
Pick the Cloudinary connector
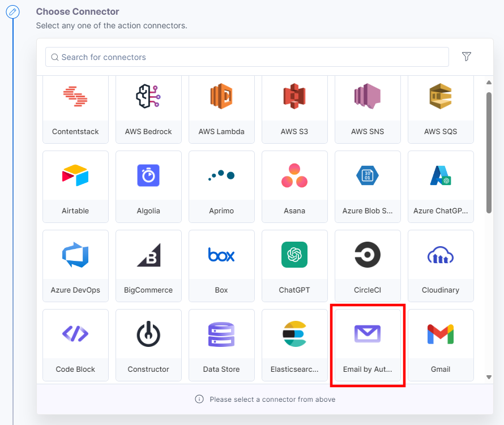[441, 266]
